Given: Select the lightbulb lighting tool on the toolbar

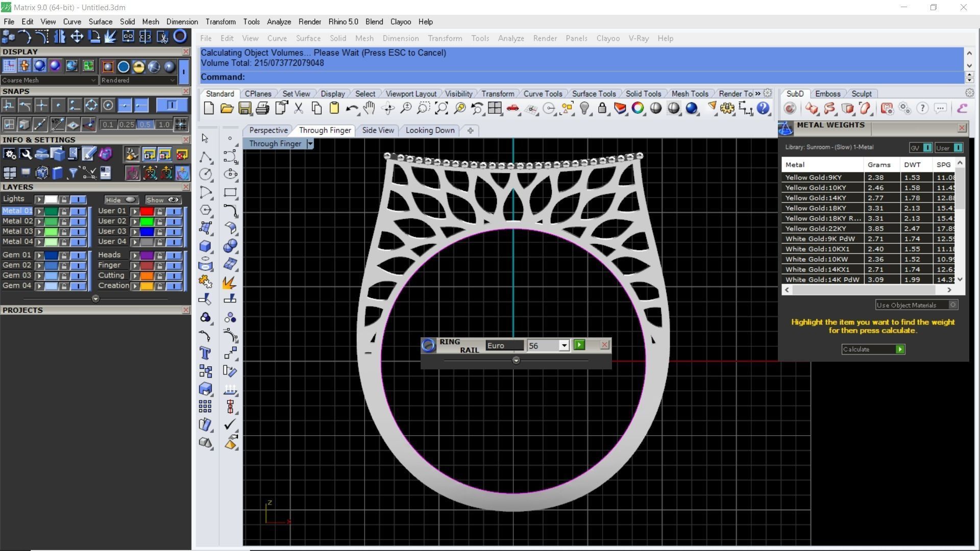Looking at the screenshot, I should 585,108.
